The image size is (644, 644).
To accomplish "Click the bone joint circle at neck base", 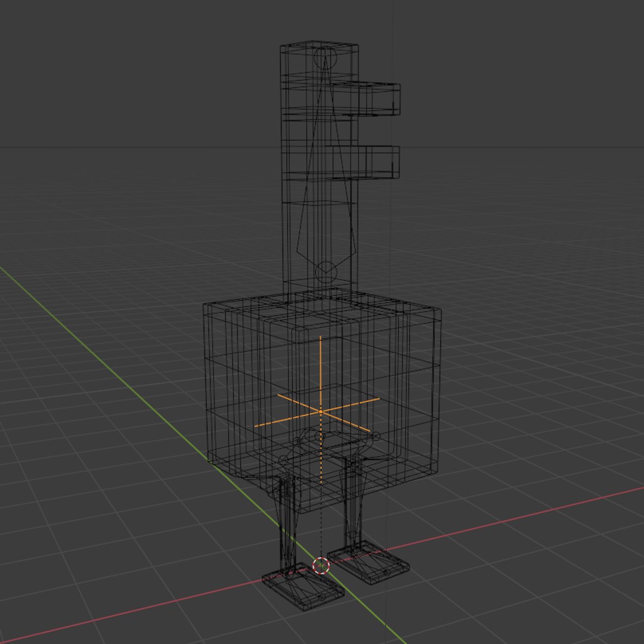I will click(326, 272).
